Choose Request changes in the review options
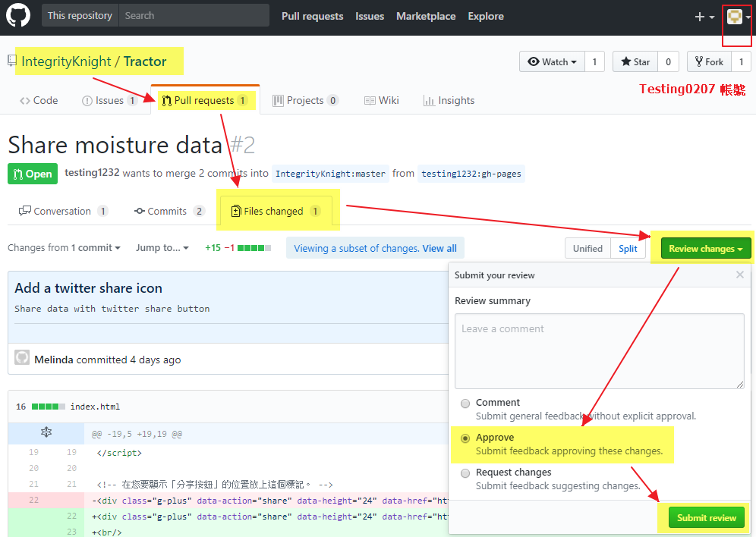 [x=465, y=473]
